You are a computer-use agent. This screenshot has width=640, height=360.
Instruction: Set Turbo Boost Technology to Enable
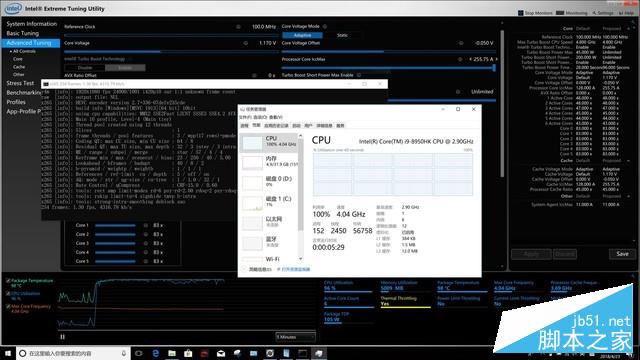(125, 68)
